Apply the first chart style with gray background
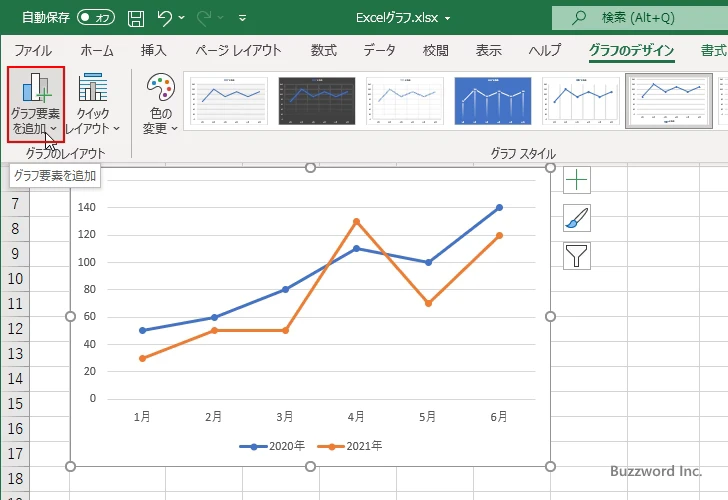Screen dimensions: 728x500 click(229, 101)
